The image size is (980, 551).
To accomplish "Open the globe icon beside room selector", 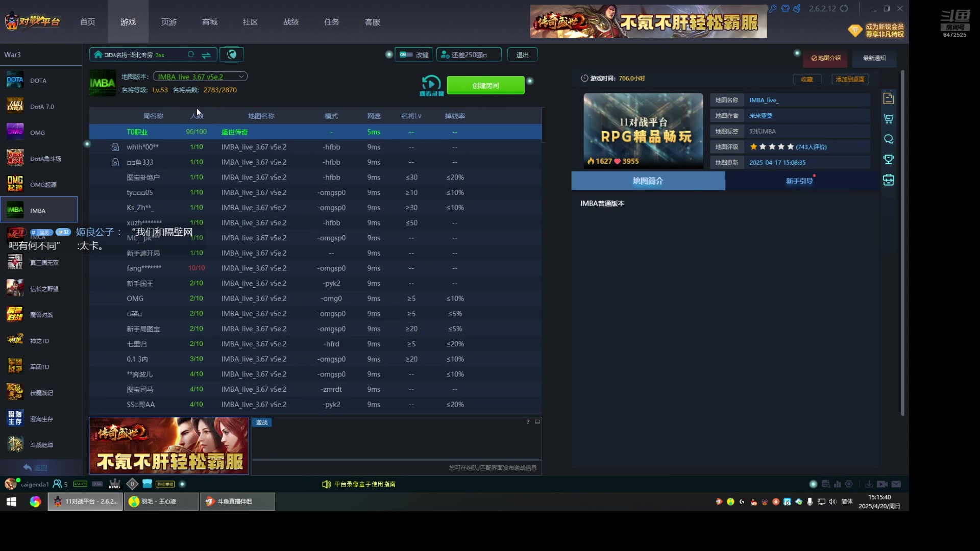I will [x=232, y=54].
